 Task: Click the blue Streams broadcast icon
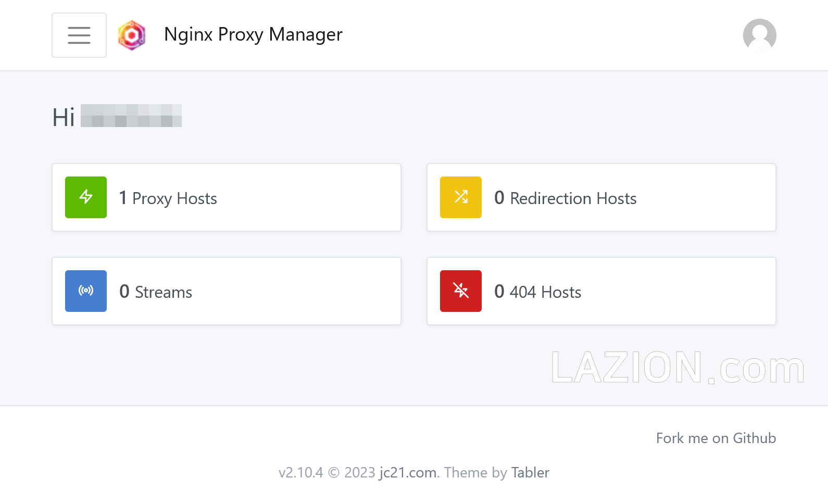click(86, 291)
